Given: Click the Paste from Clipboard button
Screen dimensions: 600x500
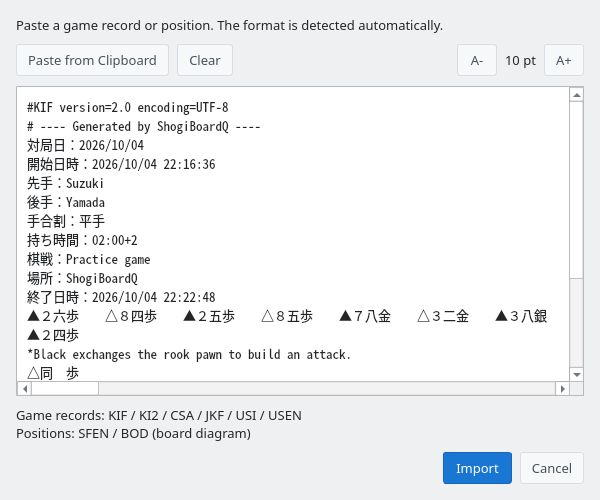Looking at the screenshot, I should 92,60.
